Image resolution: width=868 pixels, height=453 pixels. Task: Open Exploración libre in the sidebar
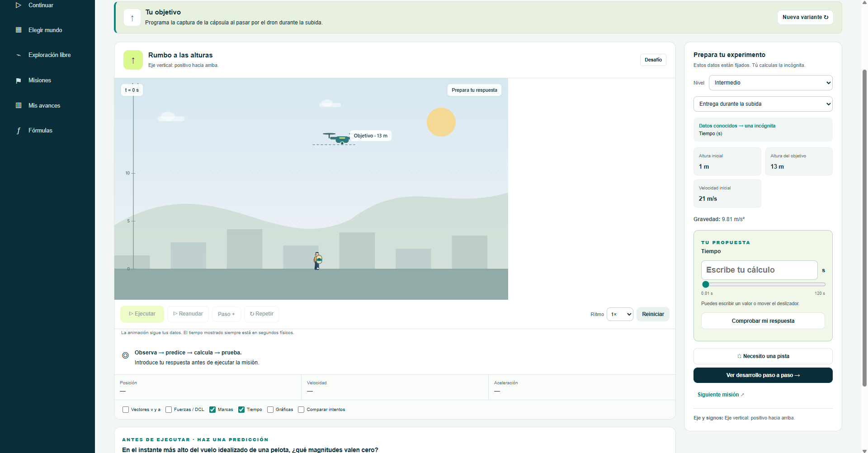(49, 55)
